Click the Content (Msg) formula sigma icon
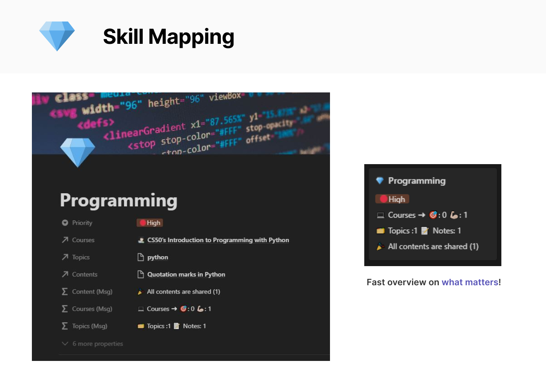 pos(65,292)
